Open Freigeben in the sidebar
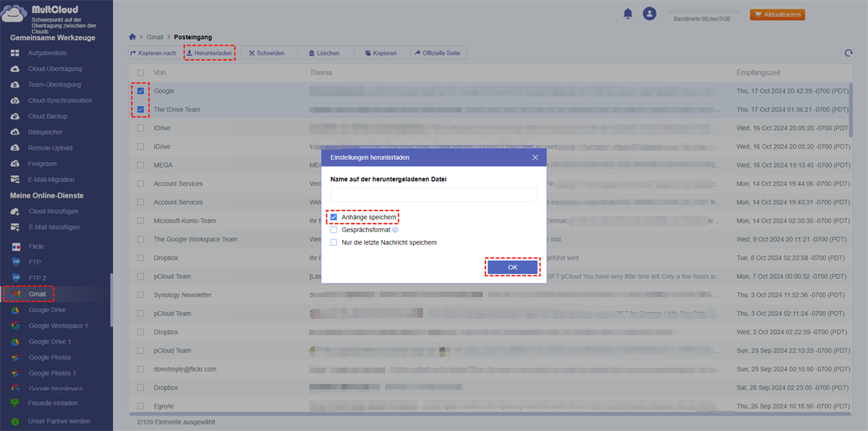Viewport: 868px width, 431px height. (x=42, y=164)
